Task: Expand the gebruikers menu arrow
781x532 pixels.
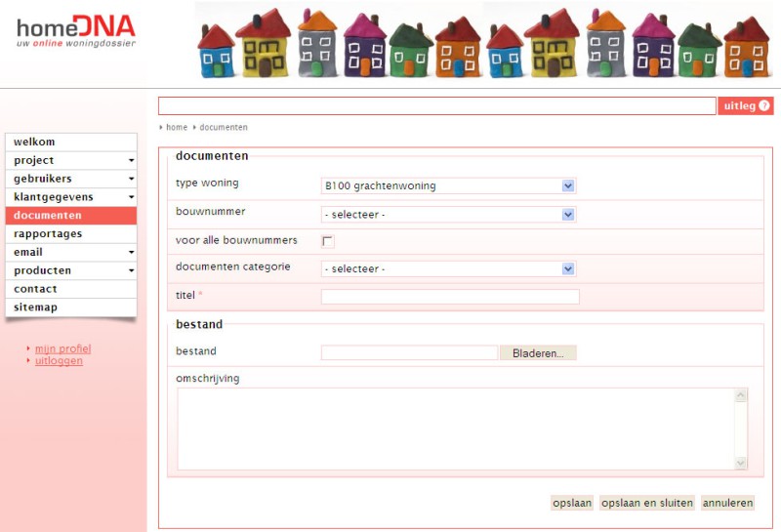Action: pyautogui.click(x=131, y=179)
